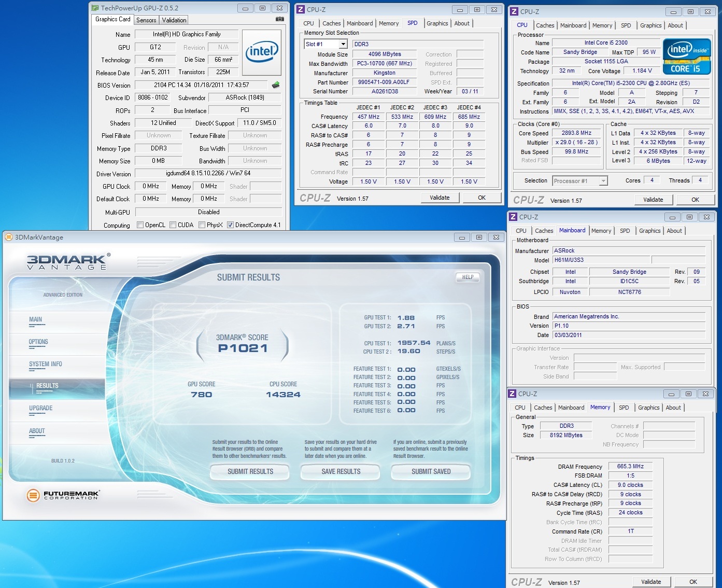Open ABOUT in 3DMark sidebar
This screenshot has width=722, height=588.
point(37,431)
